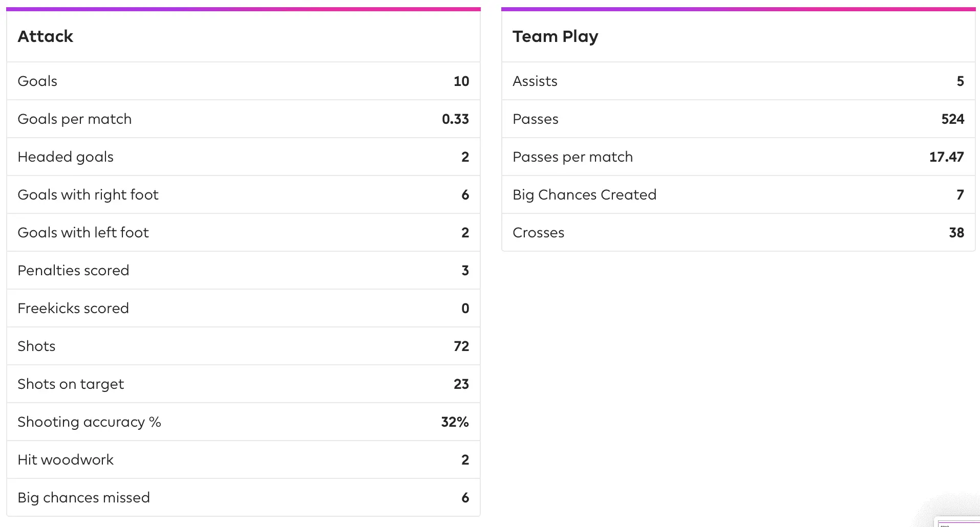Select the Hit woodwork row
The width and height of the screenshot is (980, 527).
click(x=243, y=459)
